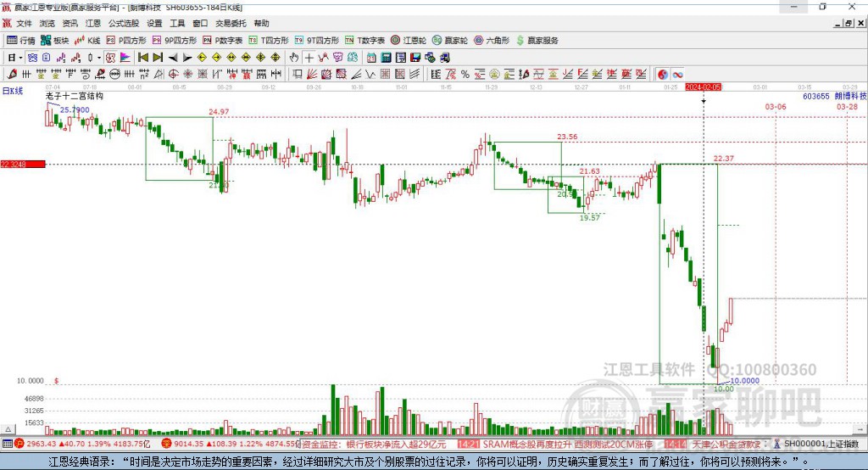Open the 江恩轮 wheel tool
The height and width of the screenshot is (470, 868).
click(x=409, y=41)
